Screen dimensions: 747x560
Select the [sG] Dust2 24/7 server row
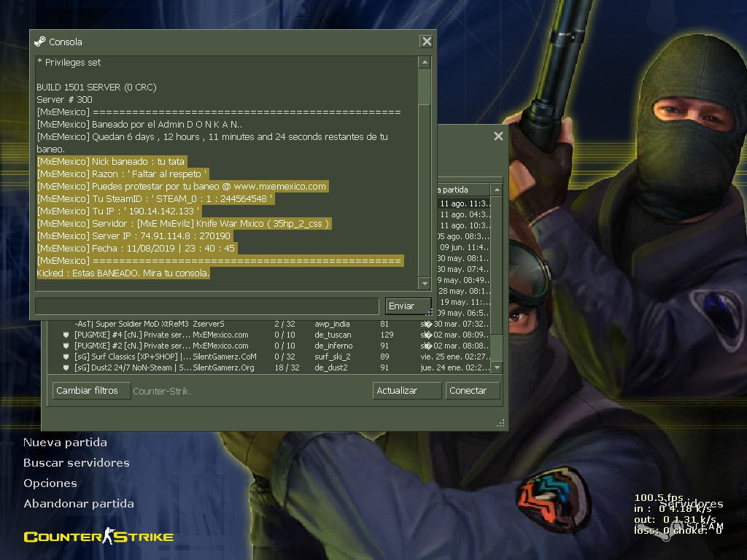pos(269,367)
